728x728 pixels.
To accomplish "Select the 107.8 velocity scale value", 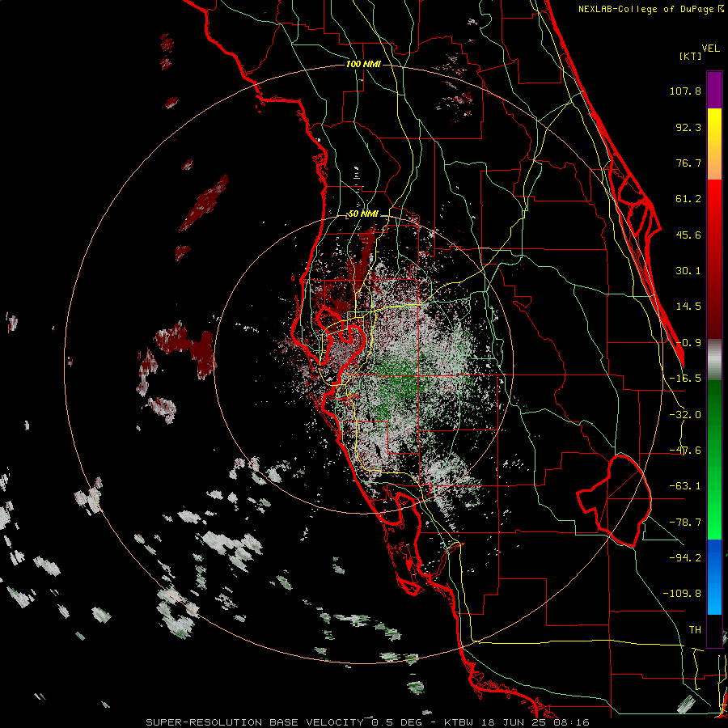I will [x=685, y=91].
